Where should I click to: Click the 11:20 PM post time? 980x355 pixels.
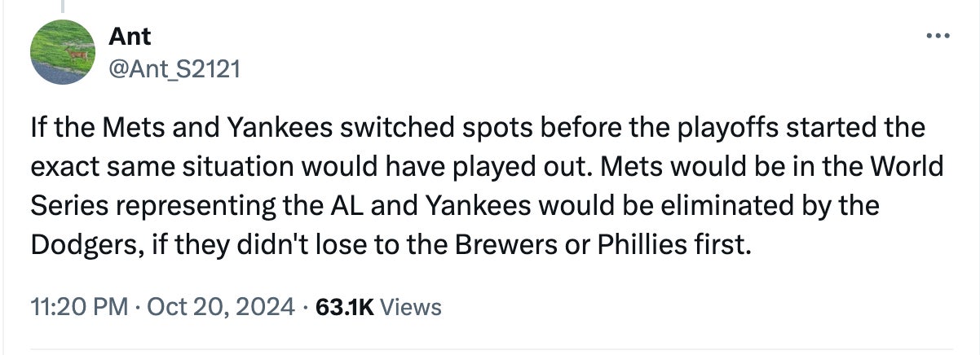point(79,307)
